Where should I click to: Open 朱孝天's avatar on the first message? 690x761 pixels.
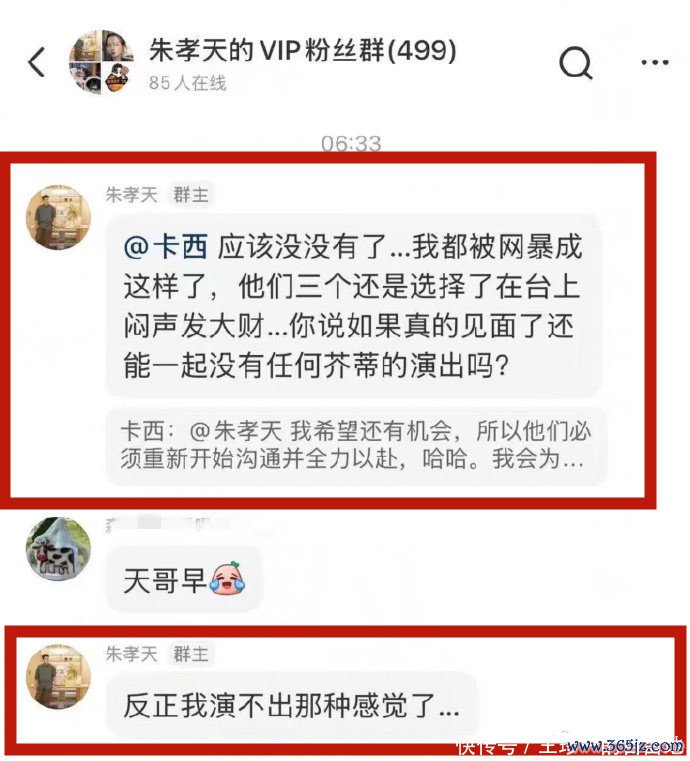(59, 217)
